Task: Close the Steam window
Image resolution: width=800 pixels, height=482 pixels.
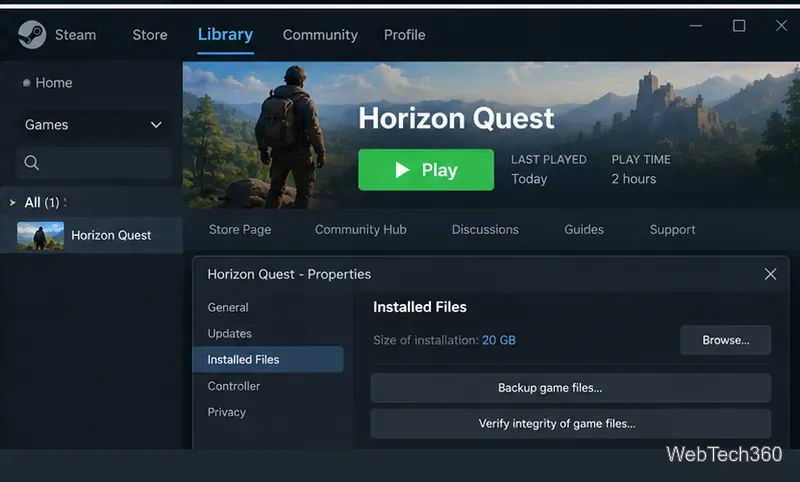Action: pyautogui.click(x=781, y=26)
